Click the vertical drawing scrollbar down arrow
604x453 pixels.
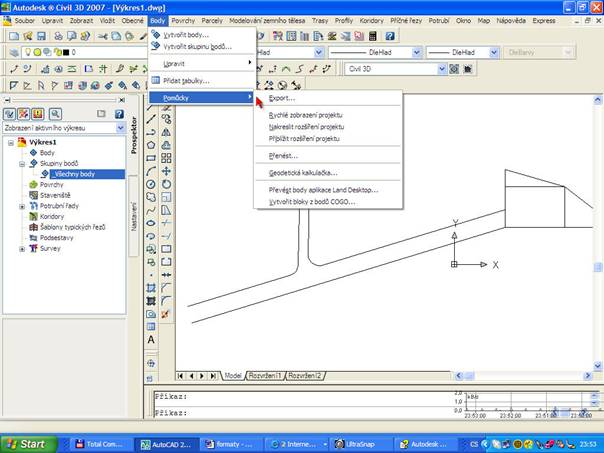597,365
